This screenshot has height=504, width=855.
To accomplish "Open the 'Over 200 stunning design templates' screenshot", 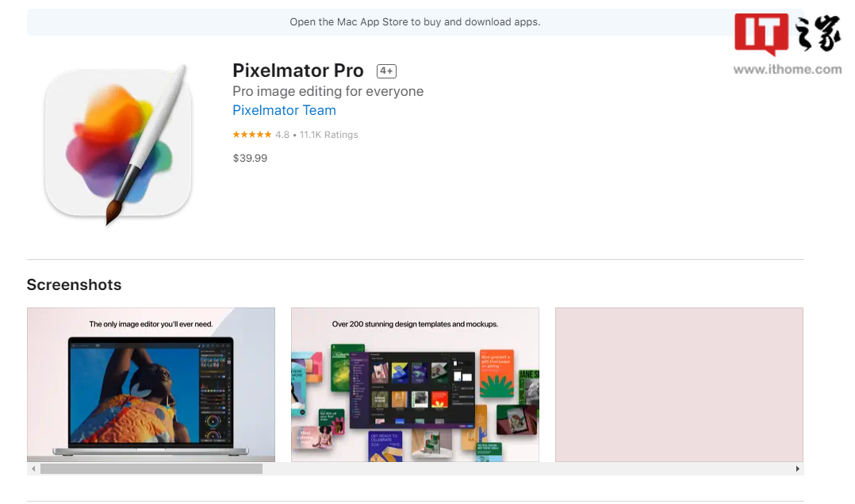I will (x=415, y=384).
